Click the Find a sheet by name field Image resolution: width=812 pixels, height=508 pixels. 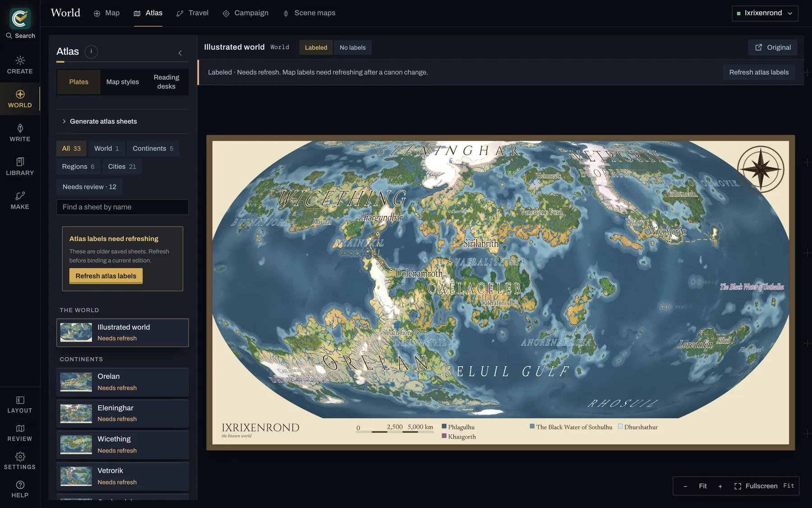point(123,207)
